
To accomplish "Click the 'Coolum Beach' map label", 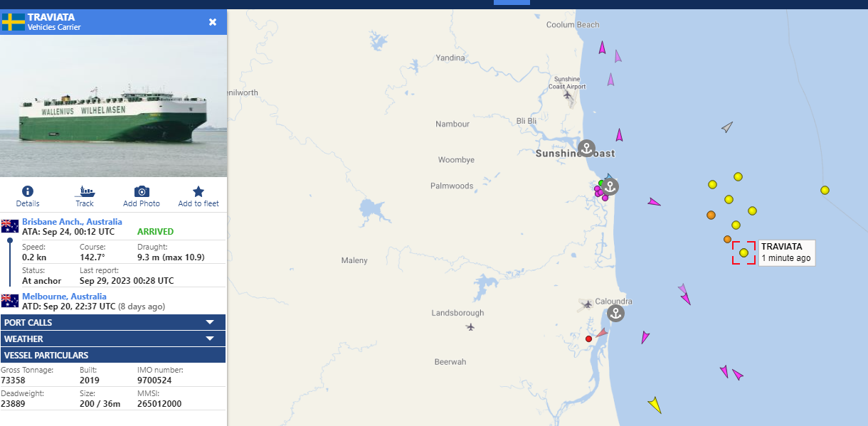I will (x=573, y=25).
